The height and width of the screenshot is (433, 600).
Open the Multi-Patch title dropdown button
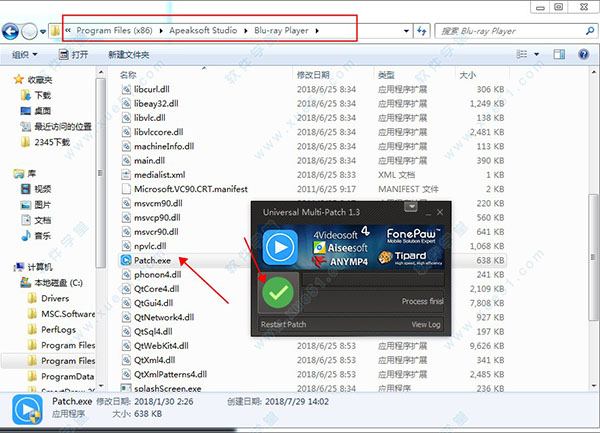click(411, 207)
